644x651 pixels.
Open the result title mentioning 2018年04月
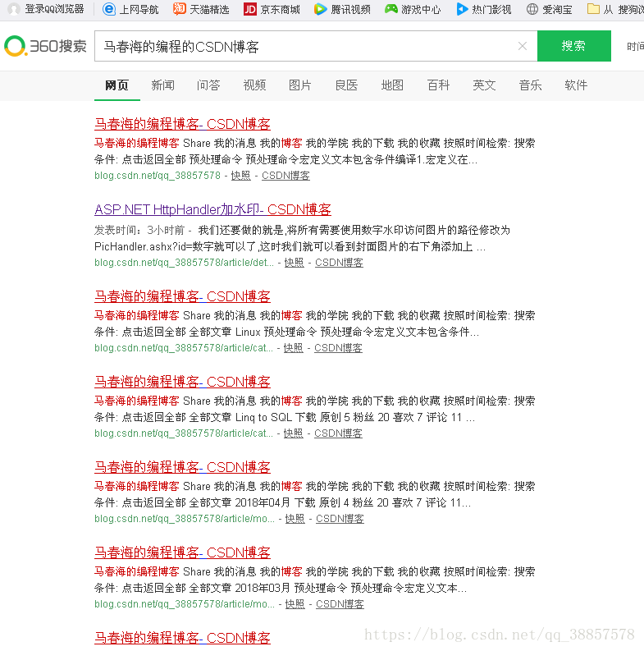click(x=183, y=467)
